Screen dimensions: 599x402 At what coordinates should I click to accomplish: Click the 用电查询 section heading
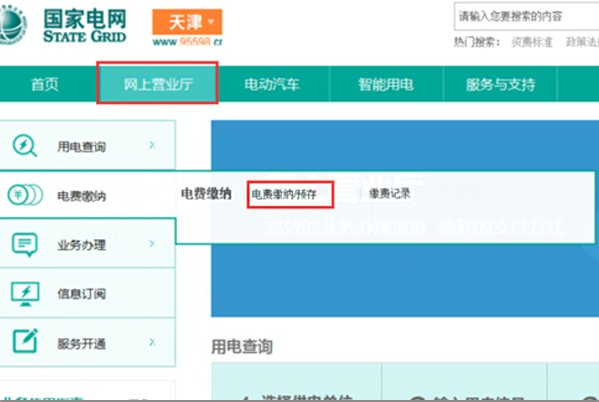click(242, 347)
